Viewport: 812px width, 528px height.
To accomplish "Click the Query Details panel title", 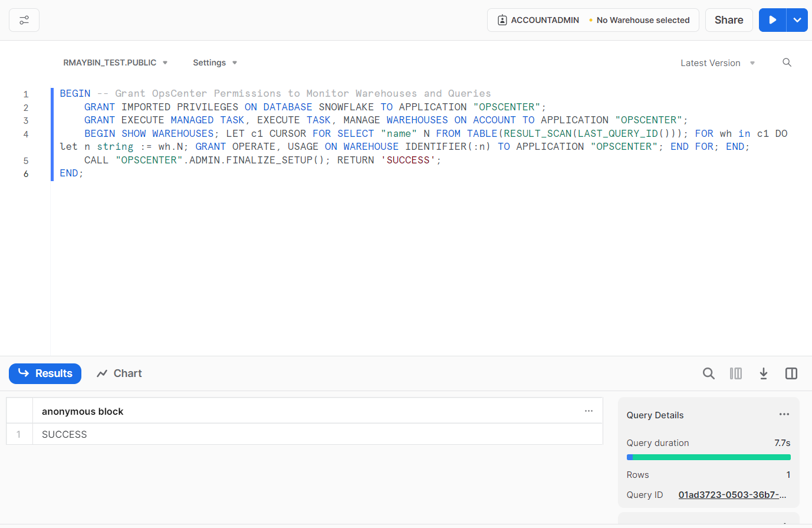I will (655, 415).
